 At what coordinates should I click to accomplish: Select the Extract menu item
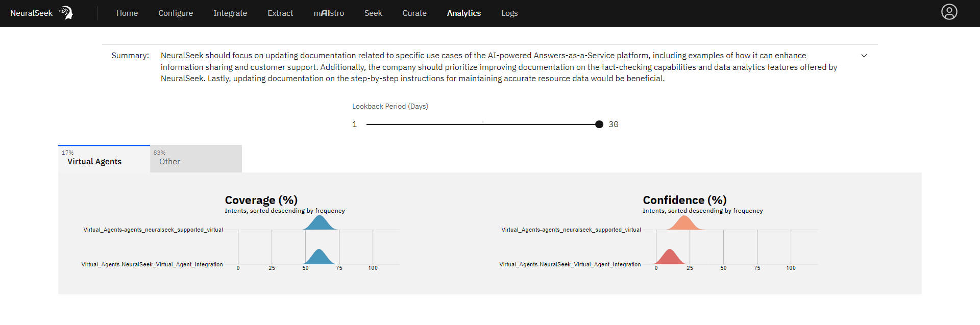click(x=280, y=13)
